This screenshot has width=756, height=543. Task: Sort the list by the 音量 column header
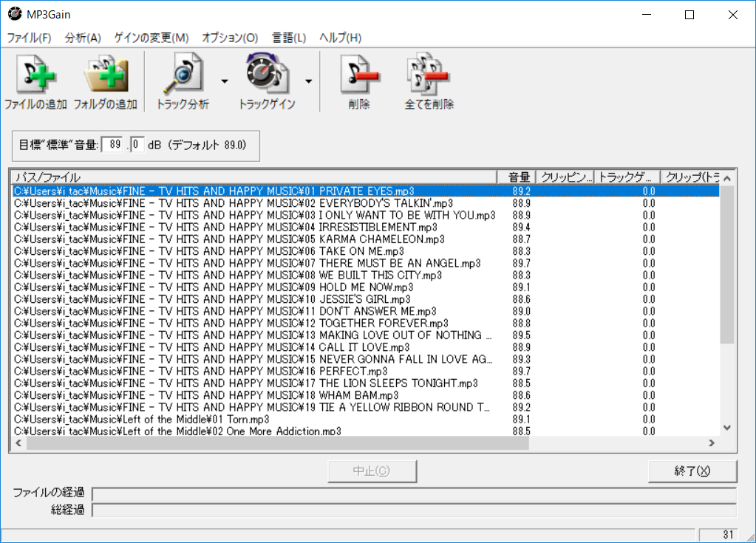[x=518, y=177]
